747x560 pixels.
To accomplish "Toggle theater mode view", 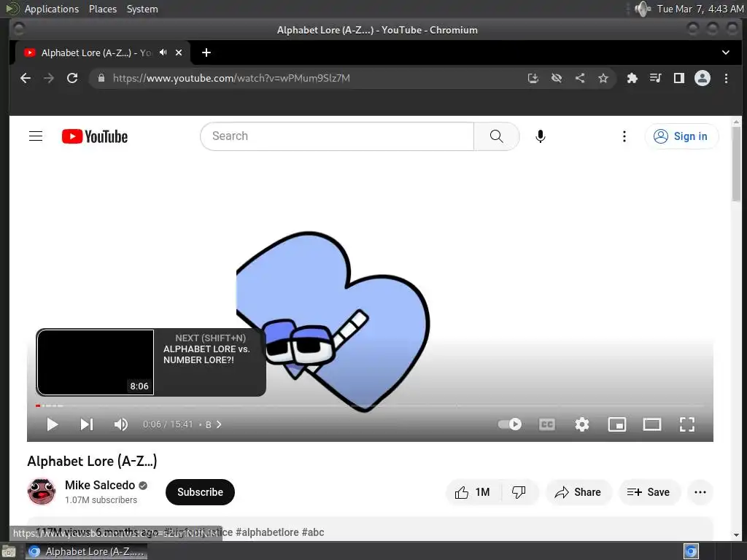I will (x=652, y=424).
